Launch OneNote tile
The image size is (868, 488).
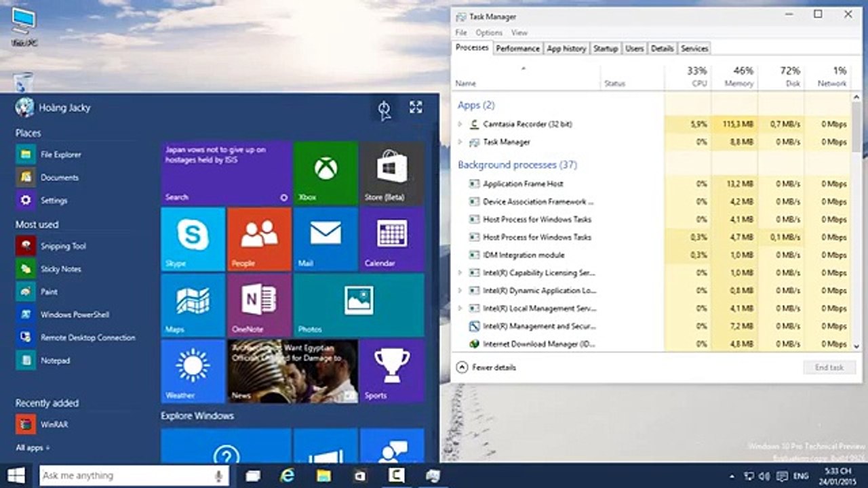coord(259,305)
